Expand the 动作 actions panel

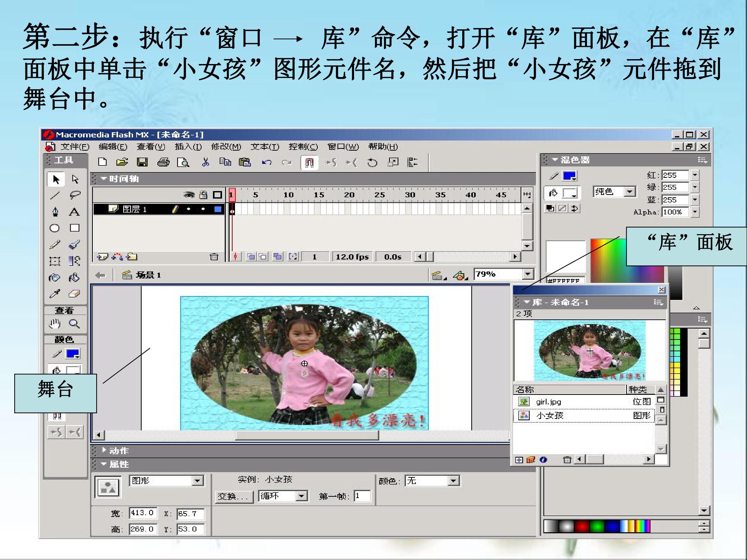coord(104,450)
